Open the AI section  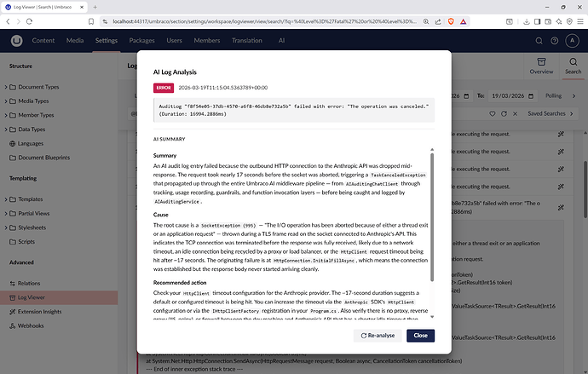point(281,41)
